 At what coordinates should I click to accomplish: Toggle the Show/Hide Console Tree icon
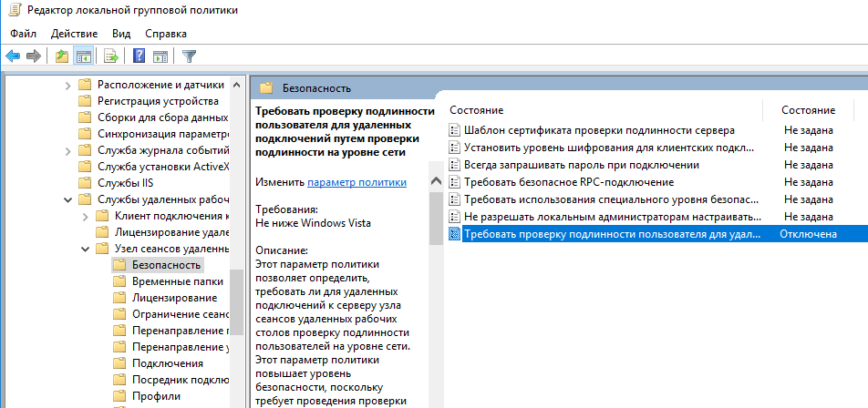(x=83, y=56)
